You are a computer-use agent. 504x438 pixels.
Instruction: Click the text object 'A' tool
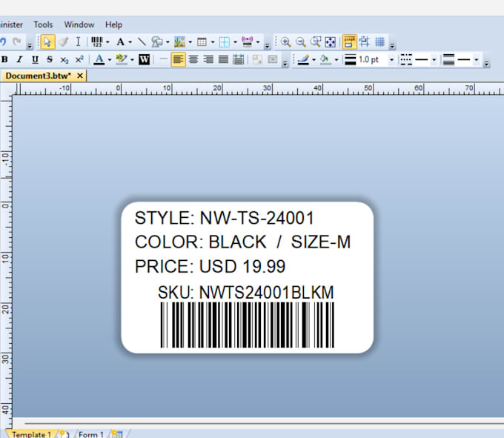click(120, 42)
